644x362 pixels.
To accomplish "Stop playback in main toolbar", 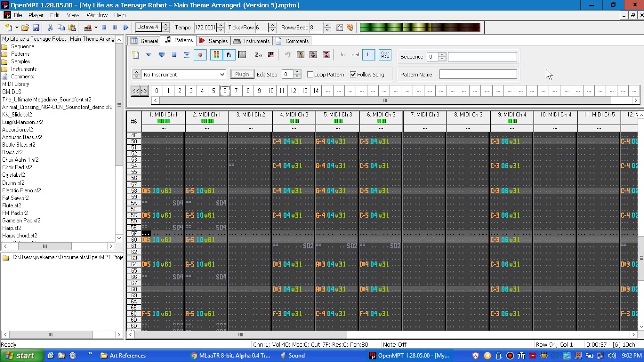I will tap(104, 28).
